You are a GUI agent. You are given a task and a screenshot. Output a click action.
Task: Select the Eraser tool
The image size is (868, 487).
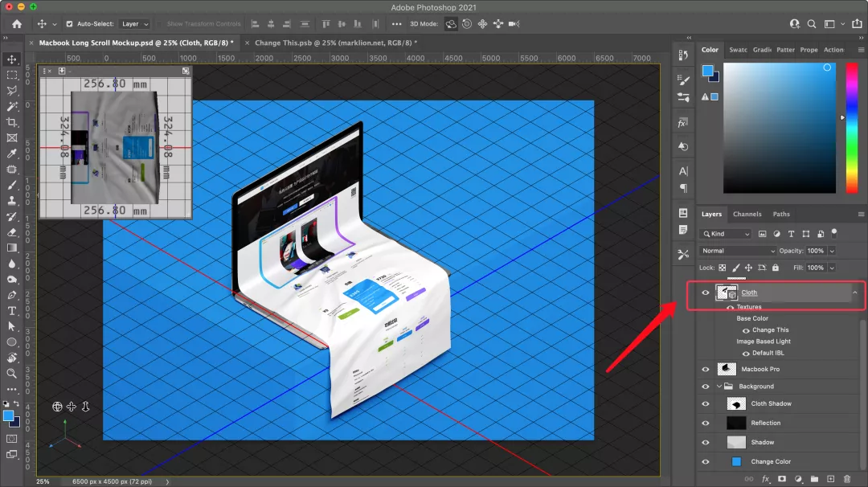click(x=12, y=232)
